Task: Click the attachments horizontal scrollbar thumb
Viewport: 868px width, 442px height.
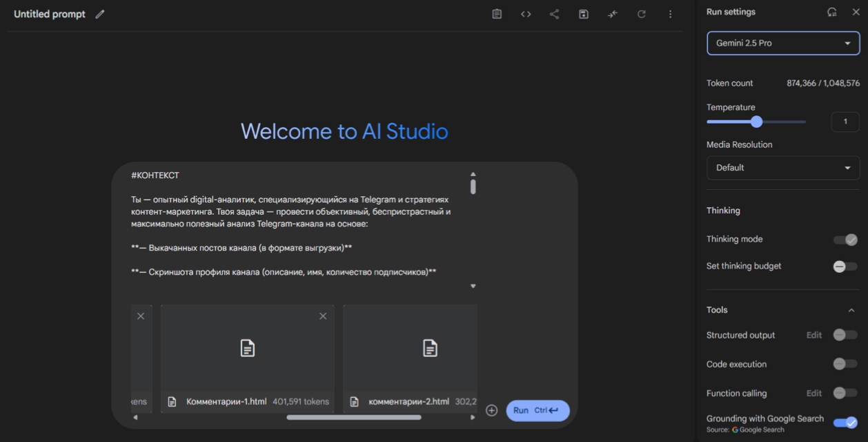Action: tap(354, 417)
